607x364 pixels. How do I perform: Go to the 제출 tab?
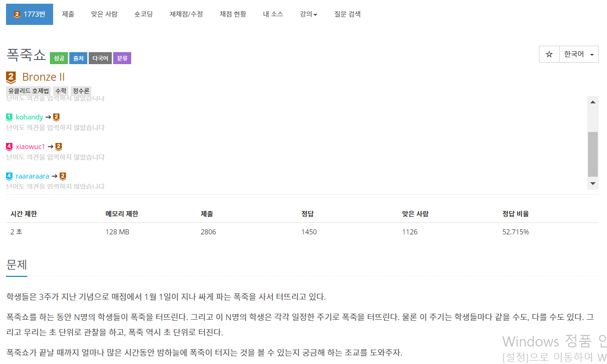[x=68, y=14]
